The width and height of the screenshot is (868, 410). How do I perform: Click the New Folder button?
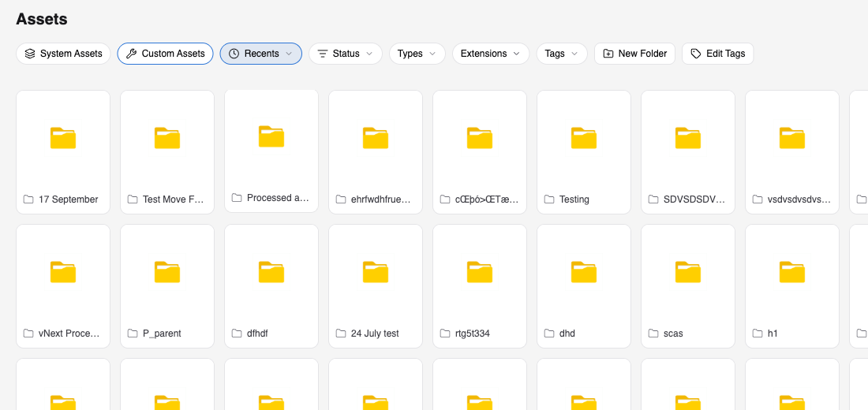coord(635,54)
